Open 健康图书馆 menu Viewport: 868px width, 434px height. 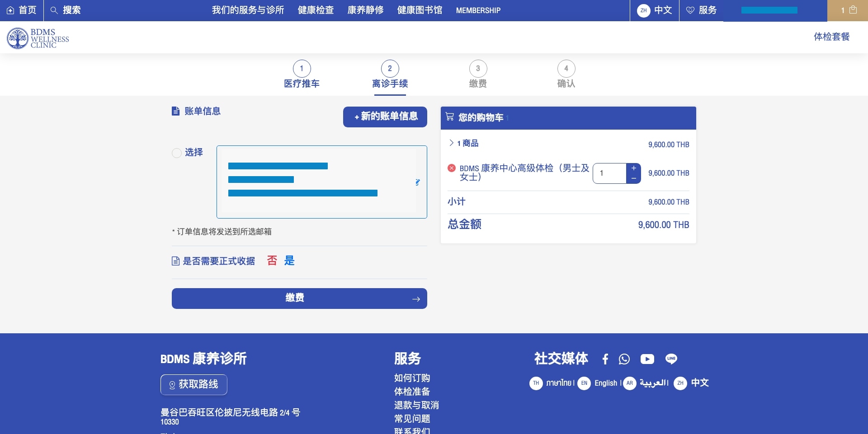420,10
